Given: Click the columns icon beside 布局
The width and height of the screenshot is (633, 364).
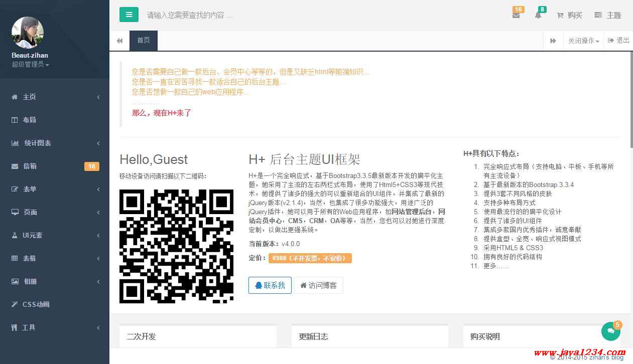Looking at the screenshot, I should click(15, 120).
